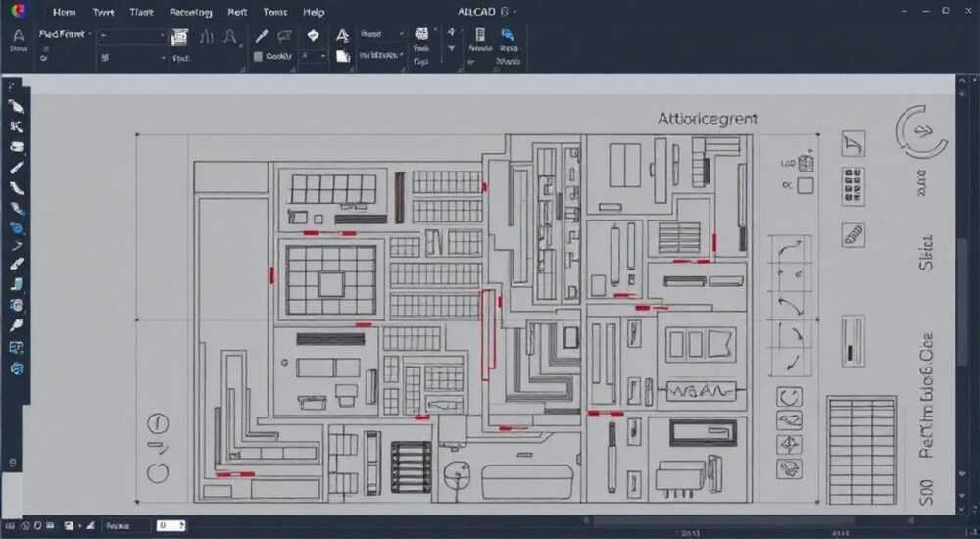Open the Home ribbon tab
The height and width of the screenshot is (539, 980).
pos(65,12)
